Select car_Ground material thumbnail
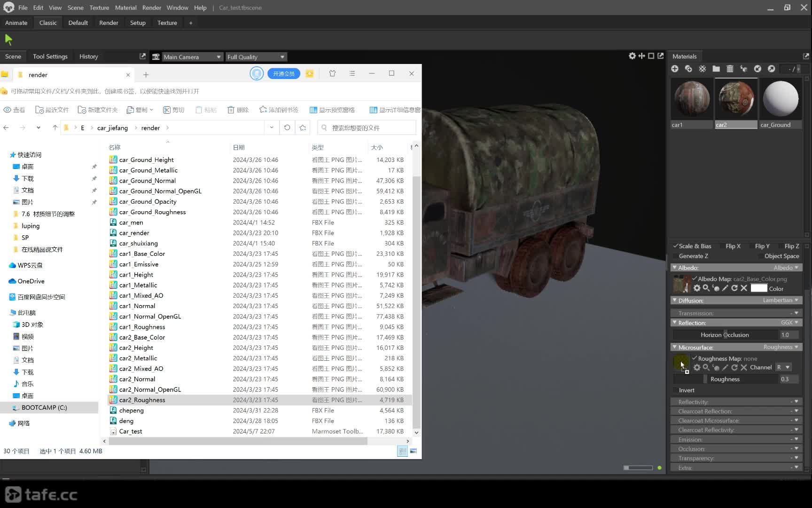812x508 pixels. coord(781,99)
